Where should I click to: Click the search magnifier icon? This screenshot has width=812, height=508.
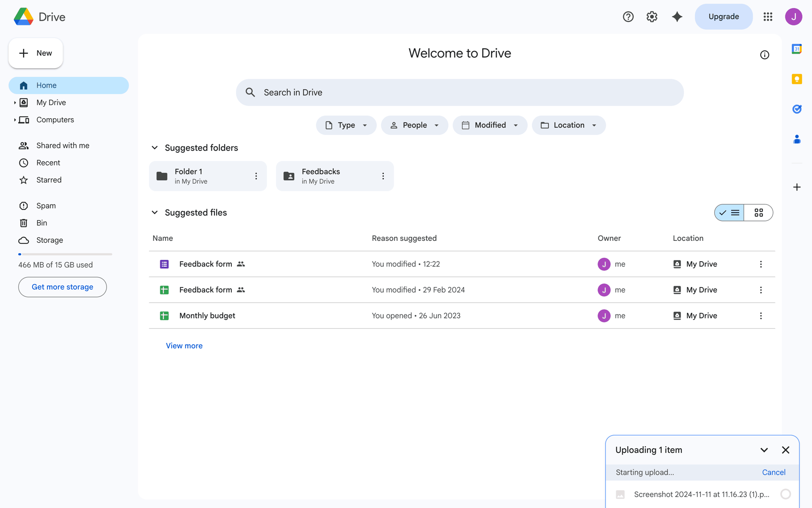click(250, 92)
